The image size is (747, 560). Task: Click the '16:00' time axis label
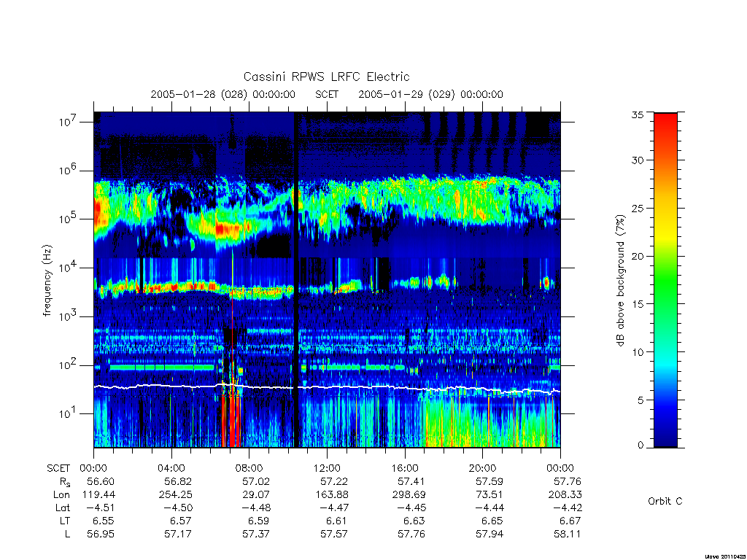coord(404,468)
